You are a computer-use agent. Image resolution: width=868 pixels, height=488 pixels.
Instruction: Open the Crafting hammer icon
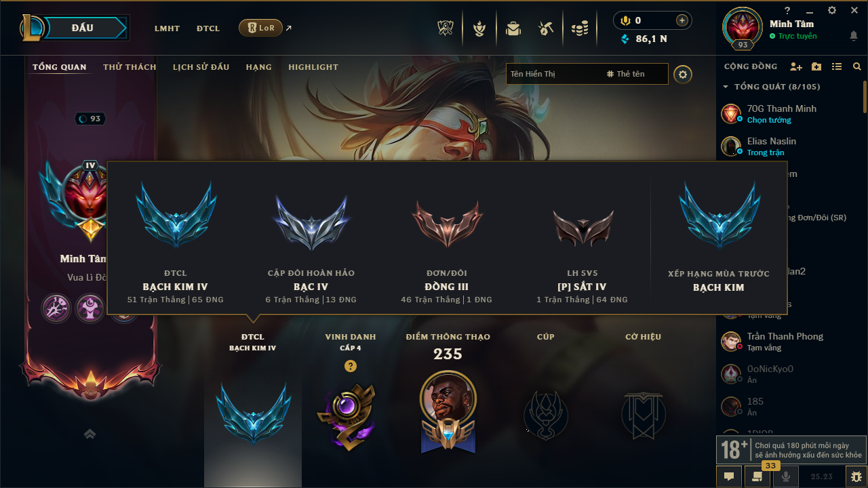pyautogui.click(x=546, y=28)
